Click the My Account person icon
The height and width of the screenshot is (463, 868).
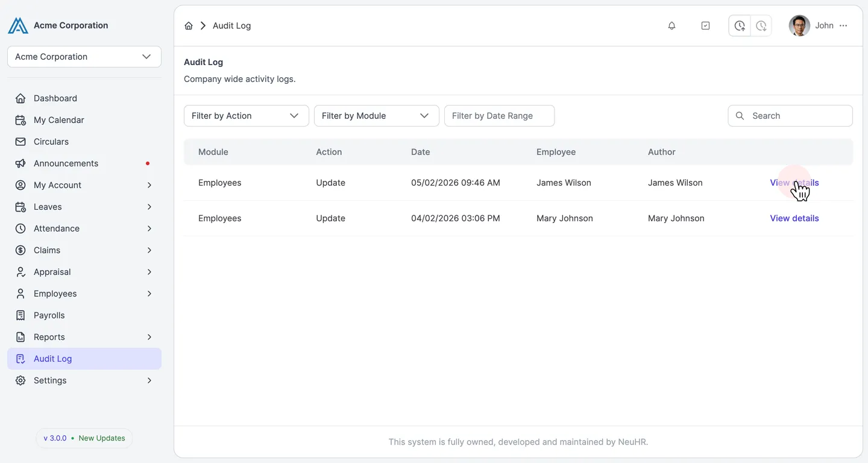click(x=20, y=185)
